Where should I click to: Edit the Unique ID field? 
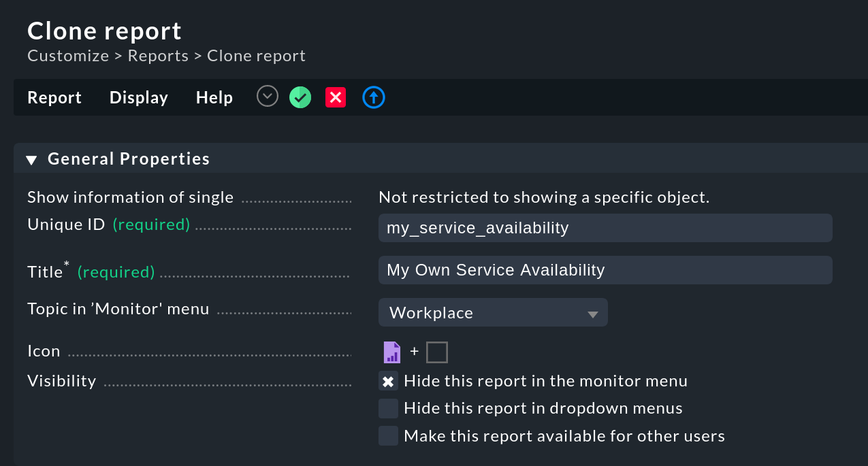(605, 228)
